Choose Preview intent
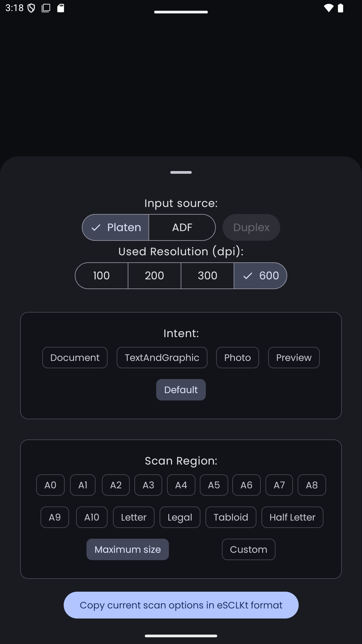 pos(294,358)
